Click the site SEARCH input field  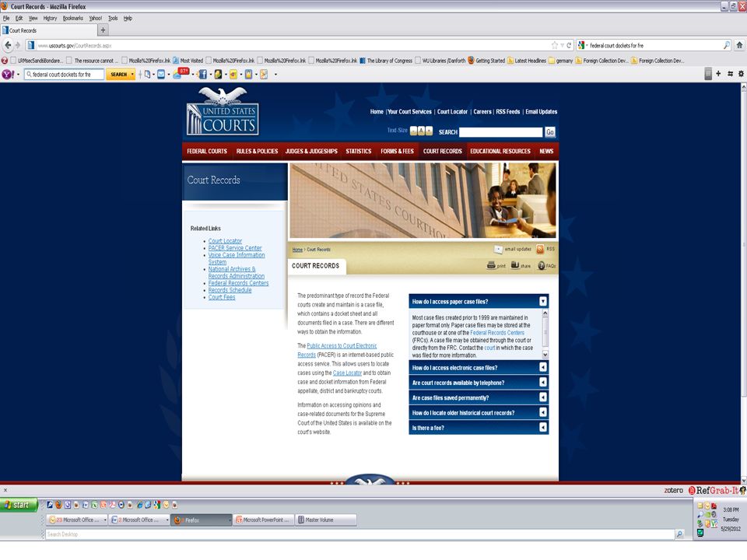click(x=500, y=132)
